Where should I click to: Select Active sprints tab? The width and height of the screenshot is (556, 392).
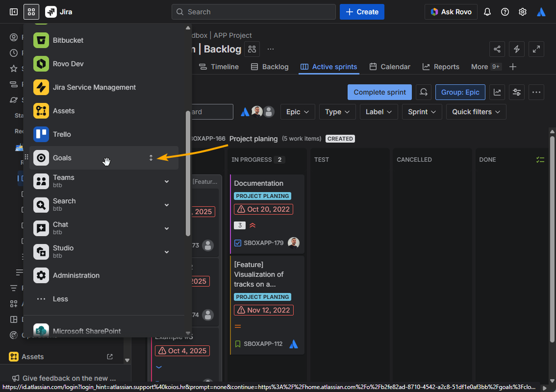click(329, 67)
